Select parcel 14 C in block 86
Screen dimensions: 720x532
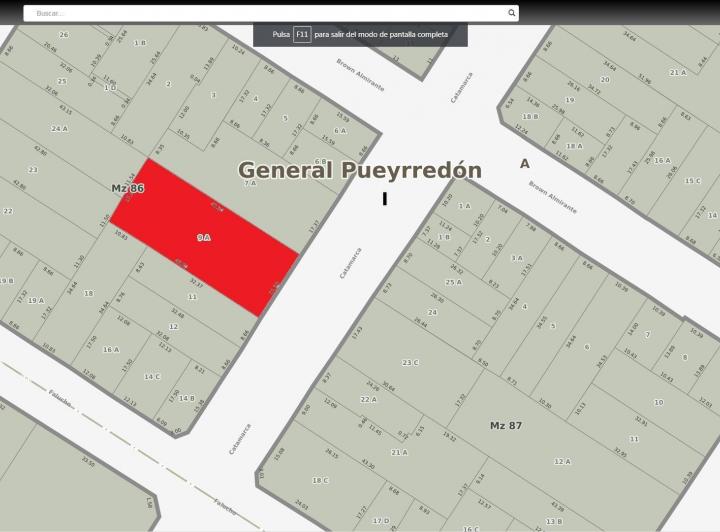[x=152, y=377]
